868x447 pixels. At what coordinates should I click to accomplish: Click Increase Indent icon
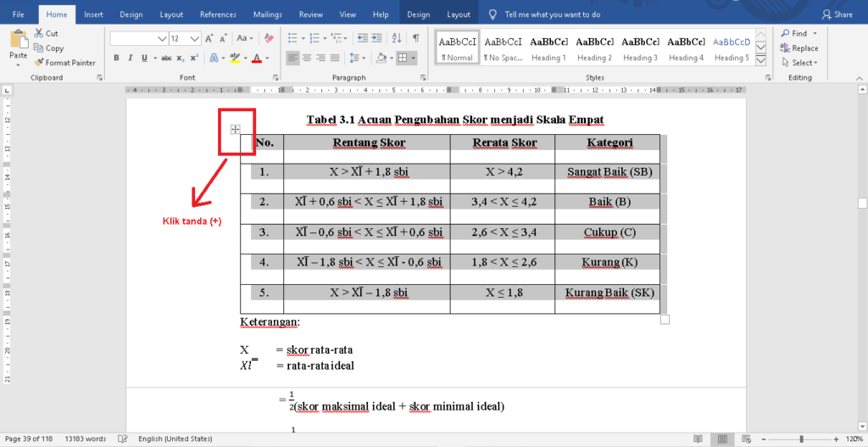coord(377,38)
